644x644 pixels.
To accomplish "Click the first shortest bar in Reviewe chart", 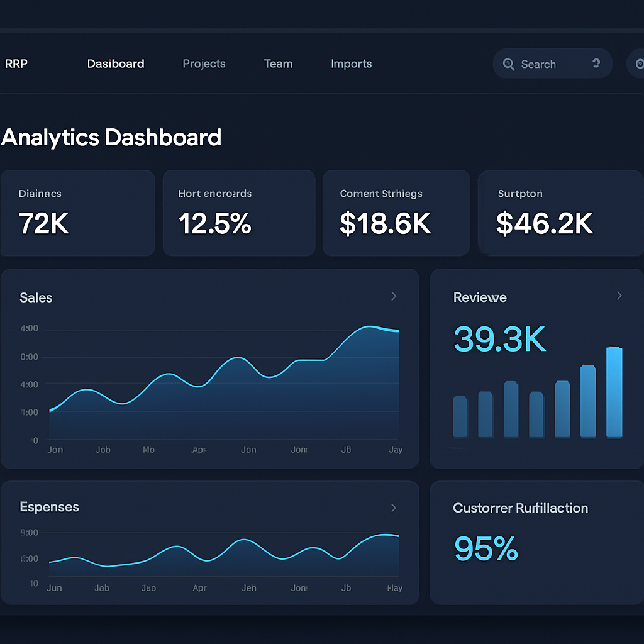I will [x=460, y=416].
